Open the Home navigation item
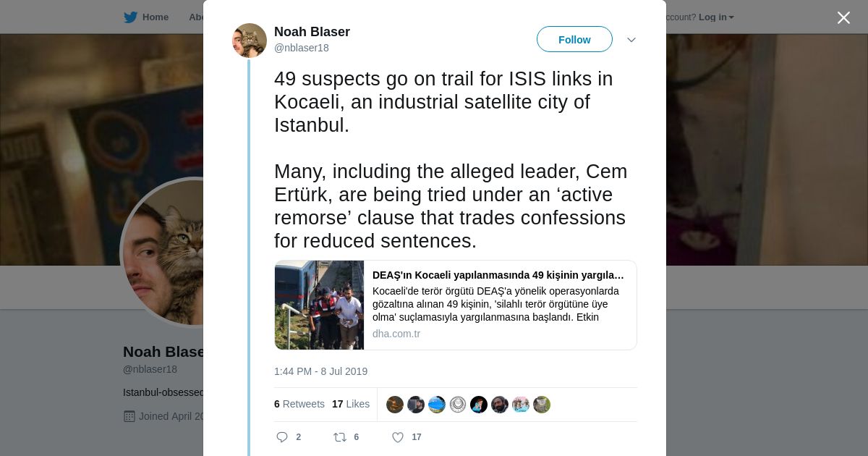868x456 pixels. point(155,17)
